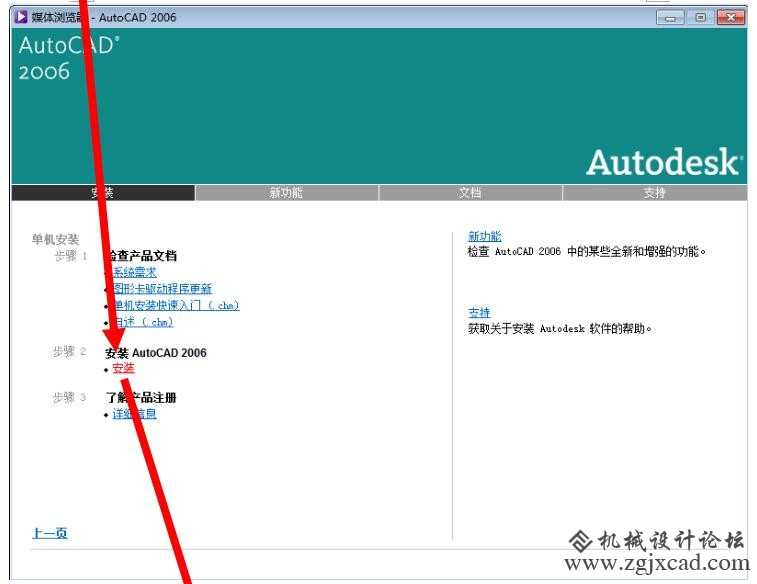Open the 文档 tab

(x=470, y=193)
